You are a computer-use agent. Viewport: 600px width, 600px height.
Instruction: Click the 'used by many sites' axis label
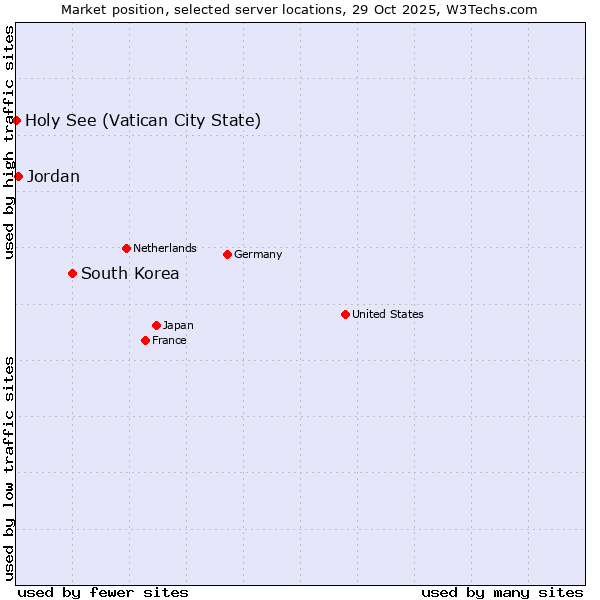502,592
